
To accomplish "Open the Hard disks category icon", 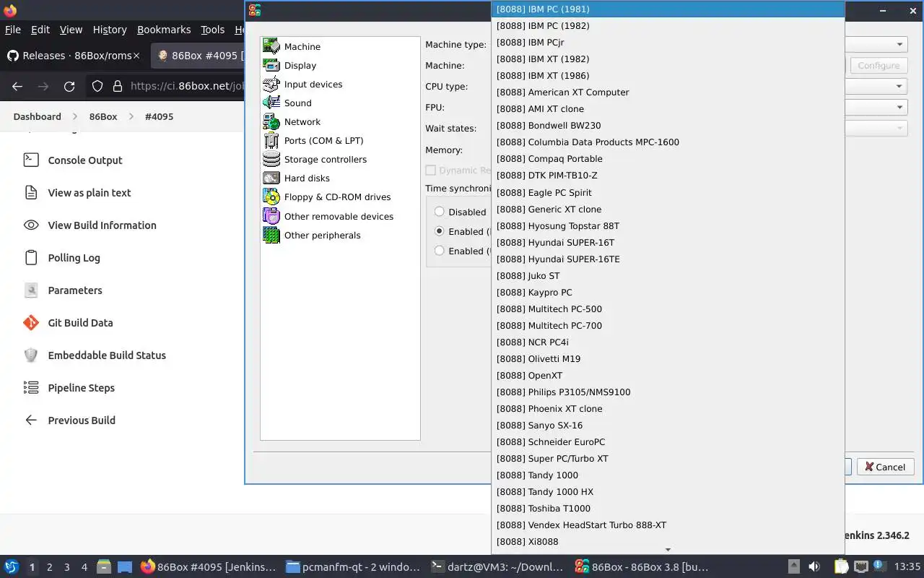I will (271, 178).
